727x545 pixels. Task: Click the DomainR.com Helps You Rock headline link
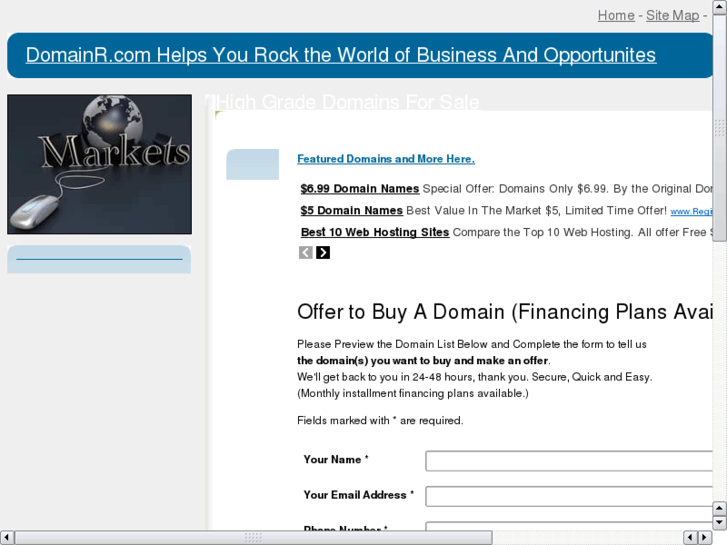[341, 55]
